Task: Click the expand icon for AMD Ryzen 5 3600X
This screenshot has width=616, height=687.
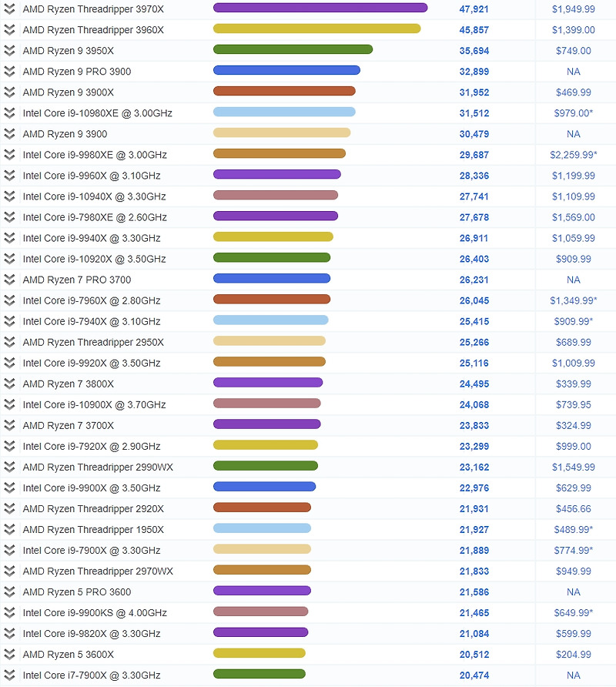Action: pyautogui.click(x=10, y=654)
